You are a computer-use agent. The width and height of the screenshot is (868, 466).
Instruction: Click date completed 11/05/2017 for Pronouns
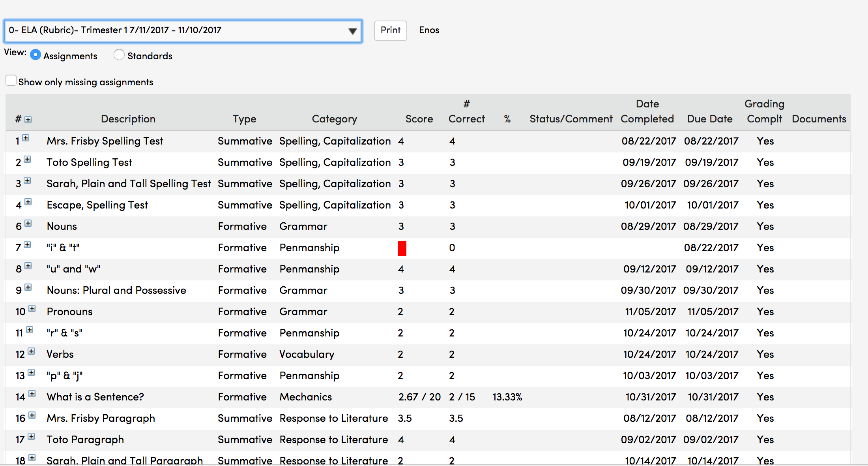[x=650, y=312]
